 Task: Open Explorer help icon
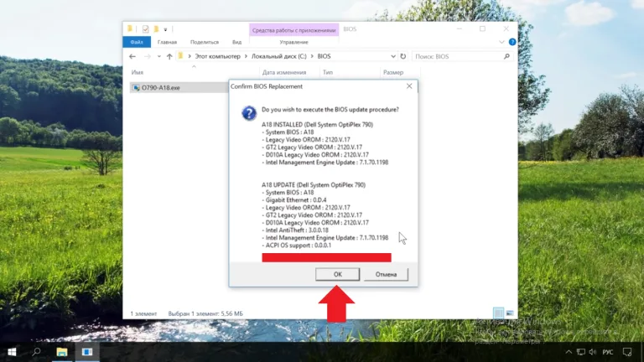click(512, 42)
